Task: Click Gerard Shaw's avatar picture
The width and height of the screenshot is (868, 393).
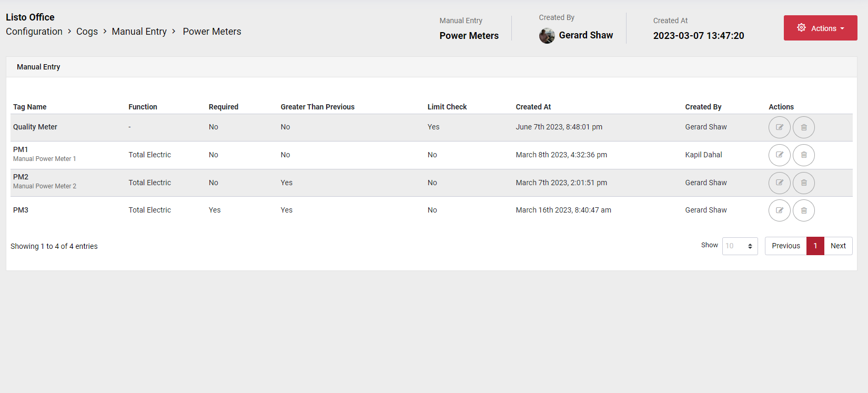Action: pyautogui.click(x=547, y=36)
